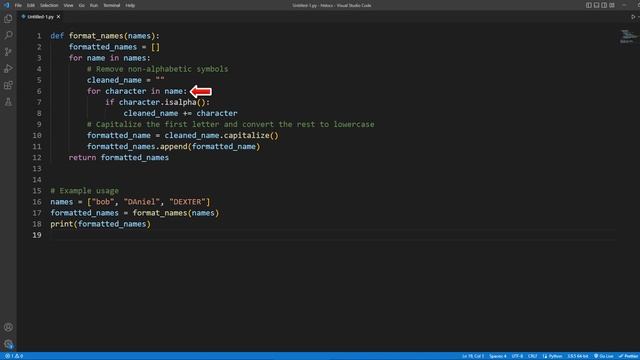Open the Testing flask view
This screenshot has height=360, width=640.
8,102
